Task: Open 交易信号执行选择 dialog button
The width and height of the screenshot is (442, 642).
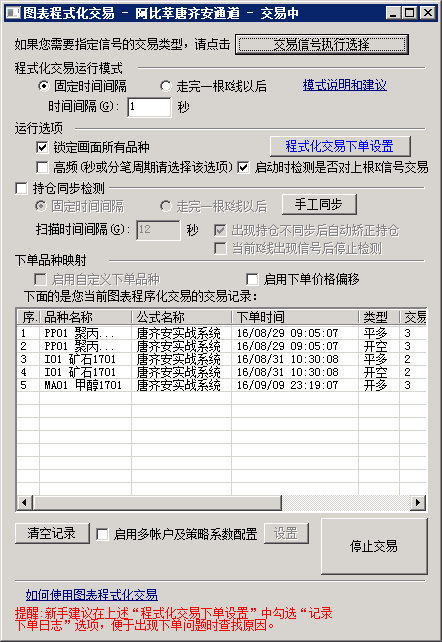Action: click(322, 44)
